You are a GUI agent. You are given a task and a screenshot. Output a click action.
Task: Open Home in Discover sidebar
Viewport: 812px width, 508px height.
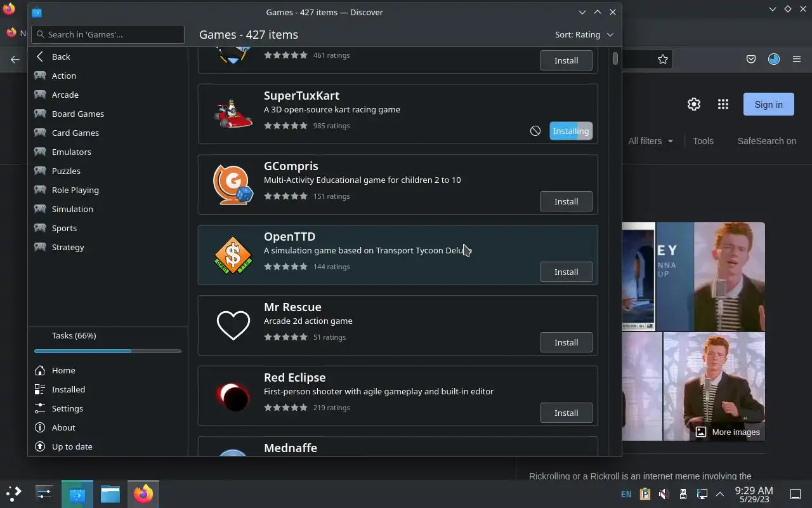click(108, 370)
